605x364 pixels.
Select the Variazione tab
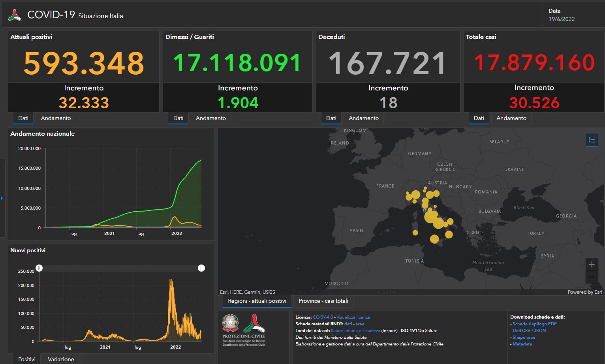[61, 359]
